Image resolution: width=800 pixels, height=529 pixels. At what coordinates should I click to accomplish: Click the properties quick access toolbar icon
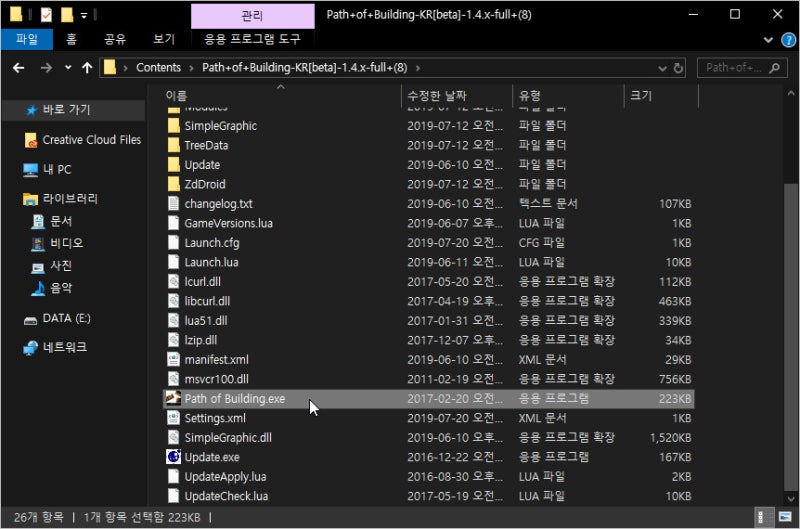(x=46, y=14)
